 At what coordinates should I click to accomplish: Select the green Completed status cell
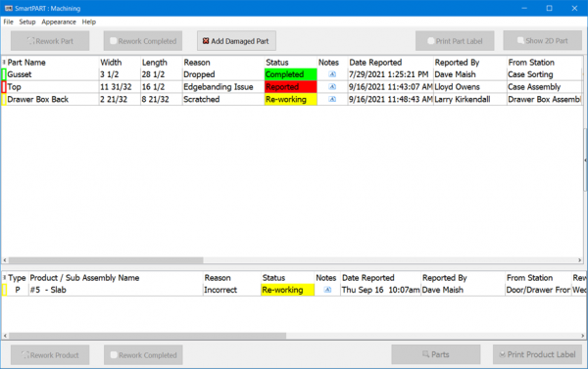pos(291,74)
